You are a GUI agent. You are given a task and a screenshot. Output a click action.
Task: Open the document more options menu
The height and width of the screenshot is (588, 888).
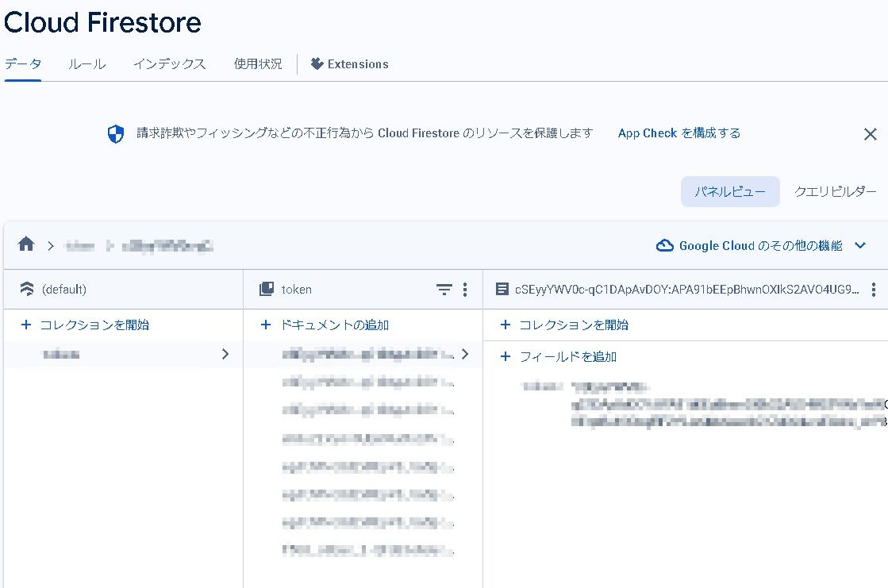tap(874, 290)
